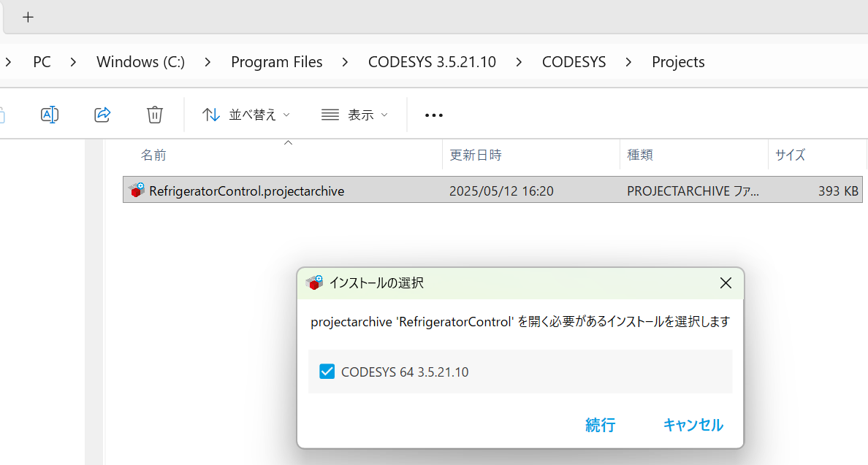Click the CODESYS 64 3.5.21.10 label text
This screenshot has height=465, width=868.
coord(405,372)
